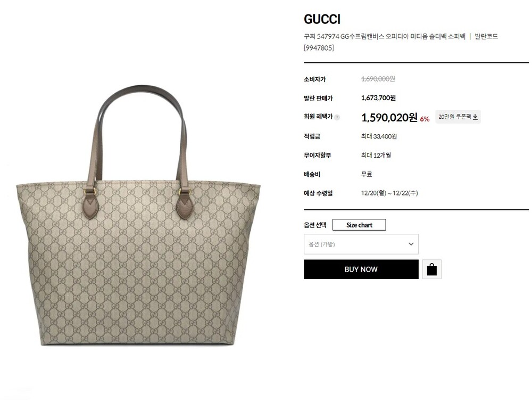Download the 20만원 쿠폰팩 coupon
The width and height of the screenshot is (532, 400).
click(x=458, y=117)
